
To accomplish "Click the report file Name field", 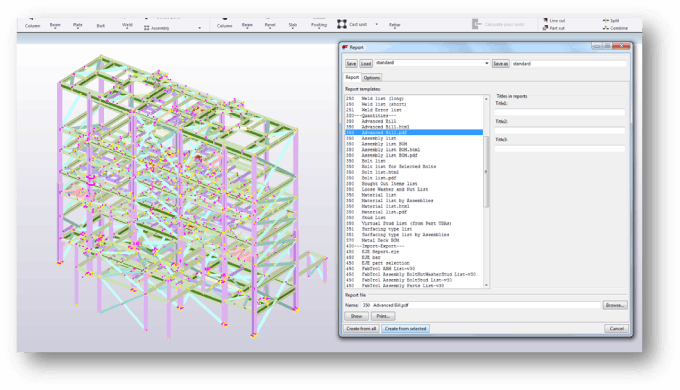I will (x=481, y=305).
